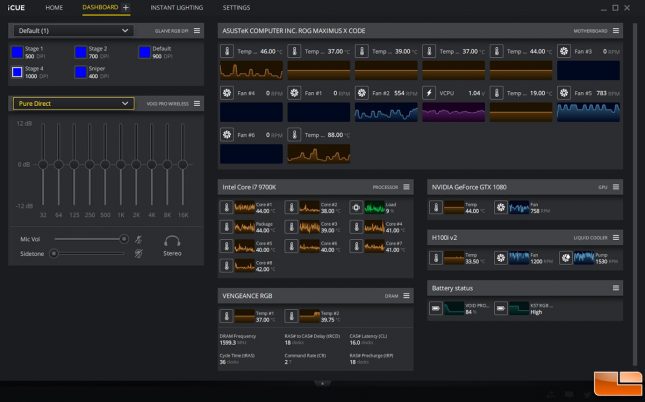Expand the Default (1) profile dropdown
The width and height of the screenshot is (645, 402).
[73, 30]
